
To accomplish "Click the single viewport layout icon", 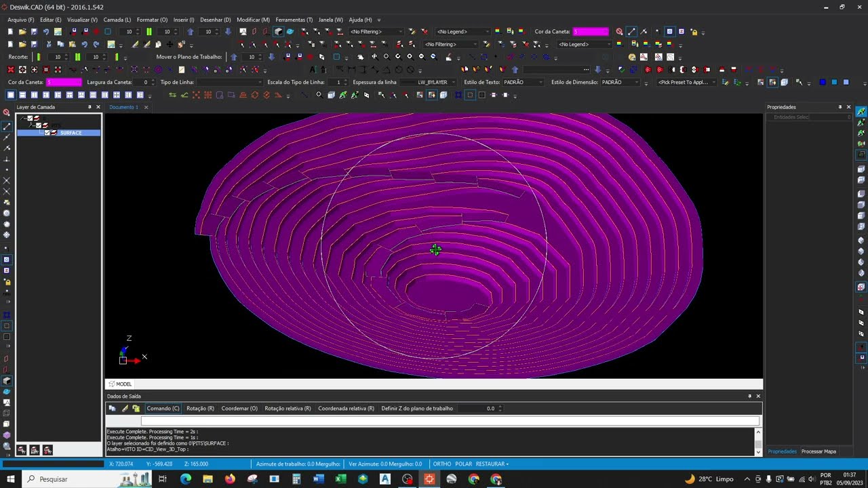I will [x=10, y=95].
